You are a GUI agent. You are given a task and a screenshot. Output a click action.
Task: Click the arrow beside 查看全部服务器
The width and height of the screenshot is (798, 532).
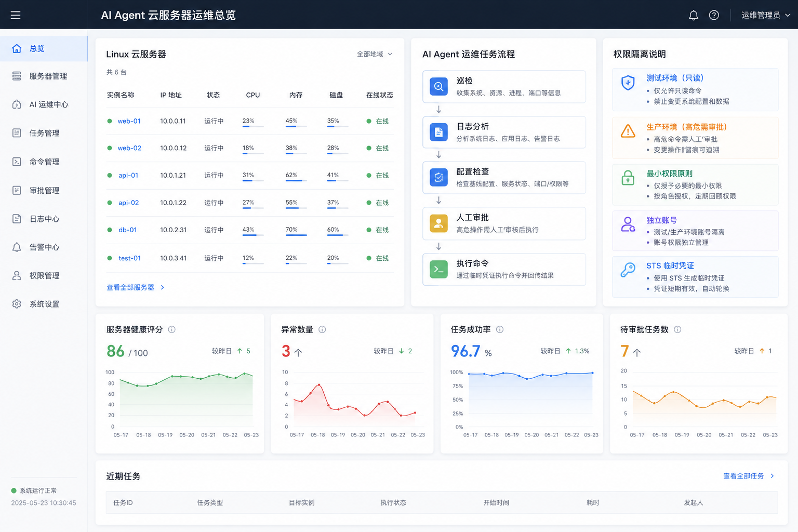click(x=162, y=287)
